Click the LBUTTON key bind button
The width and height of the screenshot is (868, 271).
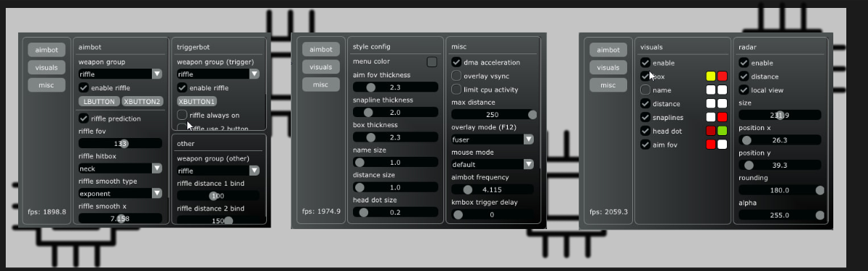98,101
